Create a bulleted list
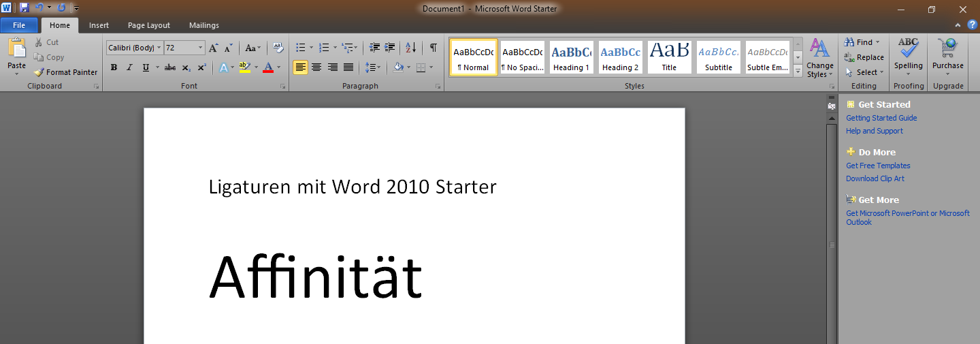Image resolution: width=980 pixels, height=344 pixels. [301, 48]
